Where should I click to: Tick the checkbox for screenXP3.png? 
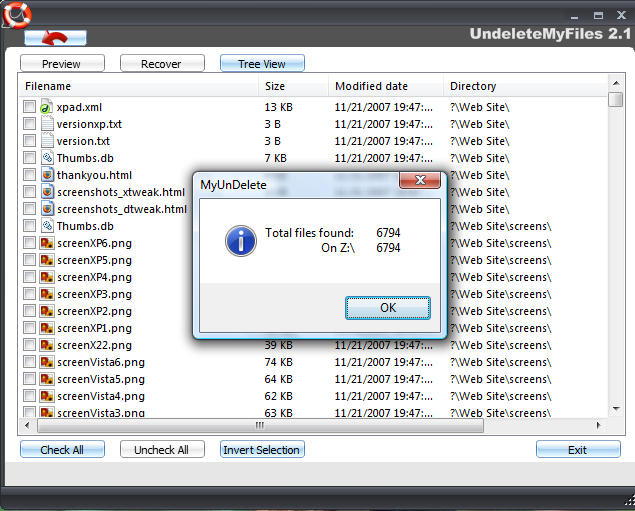click(29, 294)
